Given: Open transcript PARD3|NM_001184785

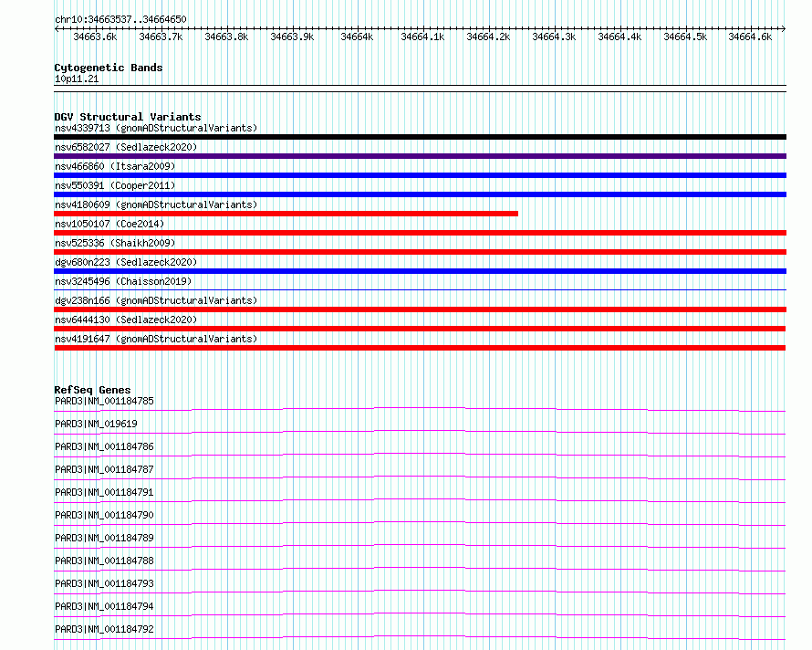Looking at the screenshot, I should pos(104,401).
